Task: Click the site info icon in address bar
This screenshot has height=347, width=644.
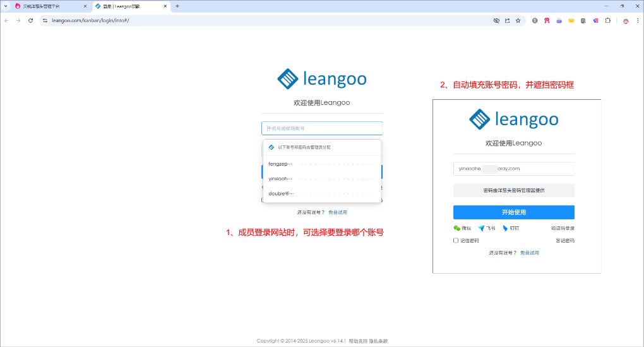Action: [45, 20]
